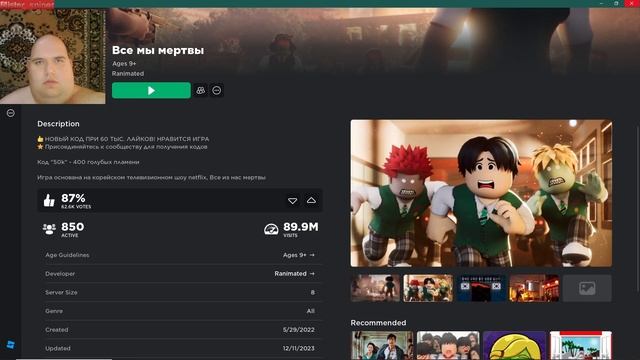Click the visits gauge icon
The width and height of the screenshot is (640, 360).
point(271,229)
